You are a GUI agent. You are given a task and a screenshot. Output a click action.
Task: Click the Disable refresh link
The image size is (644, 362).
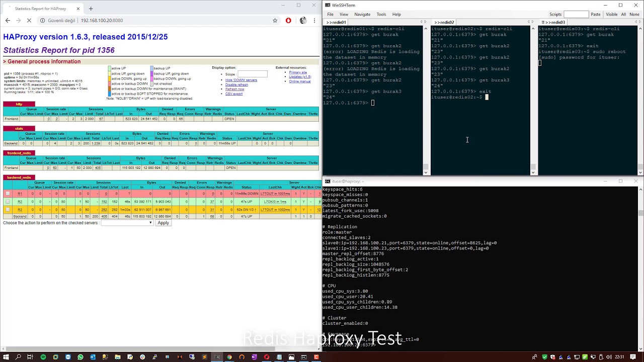(236, 84)
